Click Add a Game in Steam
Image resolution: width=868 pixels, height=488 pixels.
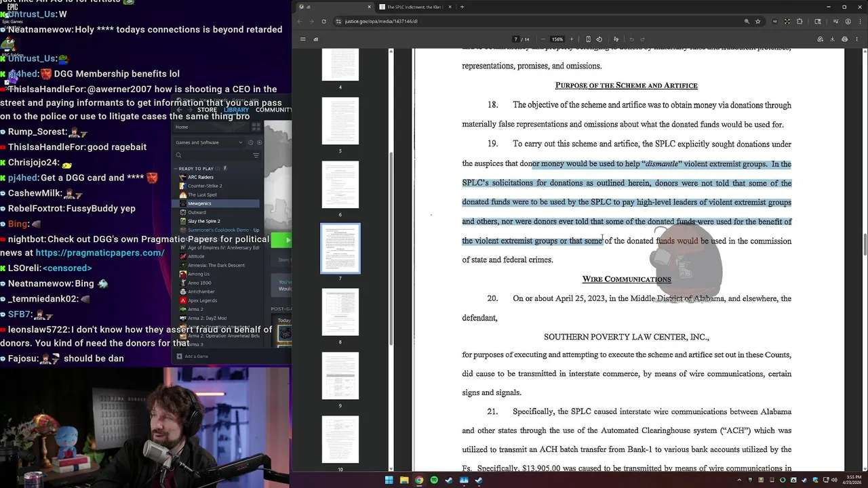tap(193, 357)
